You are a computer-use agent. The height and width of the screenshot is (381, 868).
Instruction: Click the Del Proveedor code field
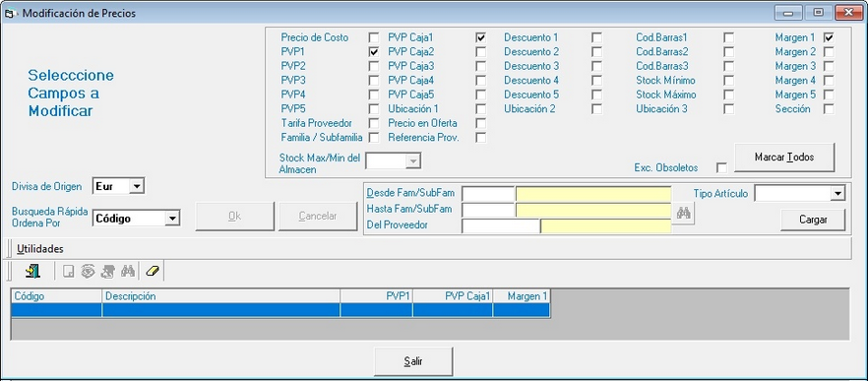coord(500,226)
